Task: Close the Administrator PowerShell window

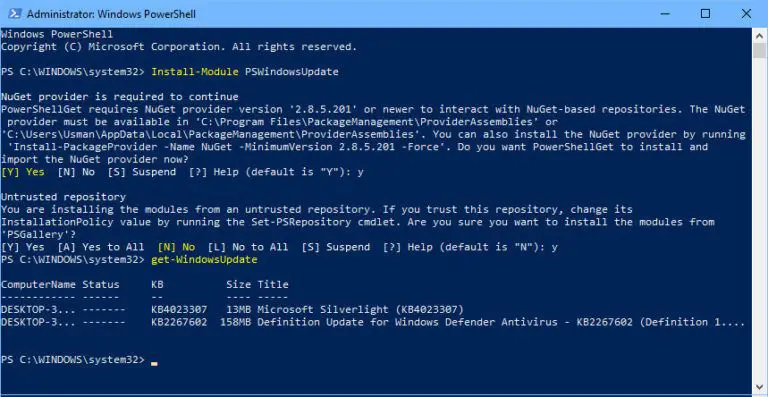Action: (x=746, y=14)
